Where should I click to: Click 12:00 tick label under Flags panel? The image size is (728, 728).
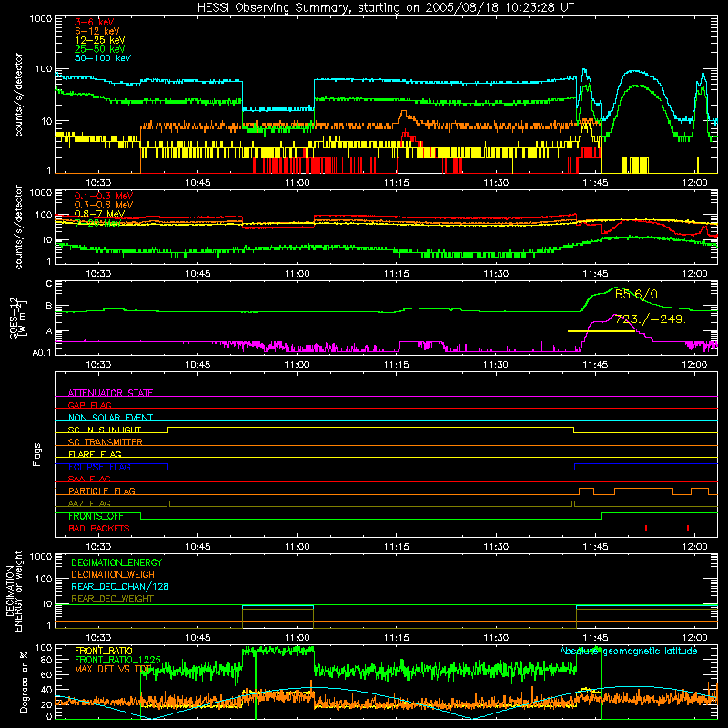[x=694, y=547]
